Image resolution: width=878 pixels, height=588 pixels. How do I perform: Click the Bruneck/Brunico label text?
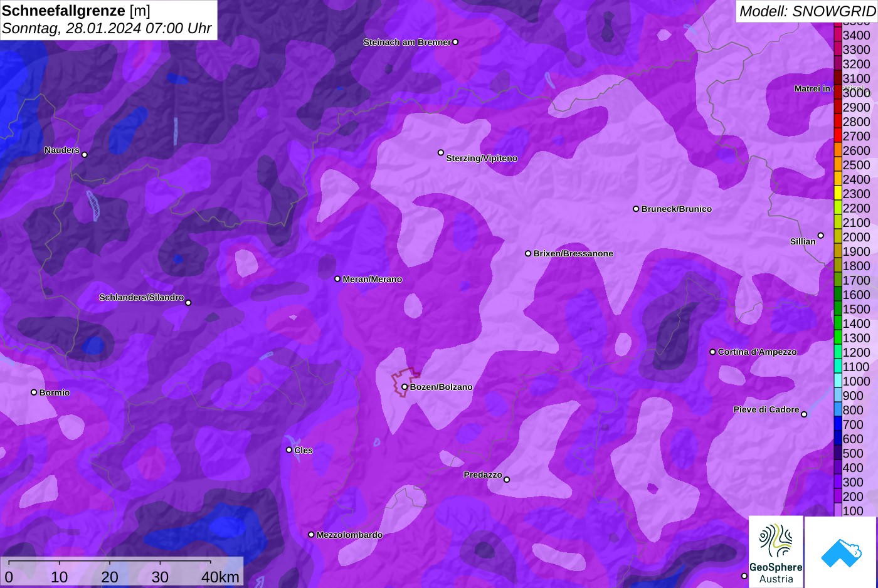pyautogui.click(x=676, y=209)
